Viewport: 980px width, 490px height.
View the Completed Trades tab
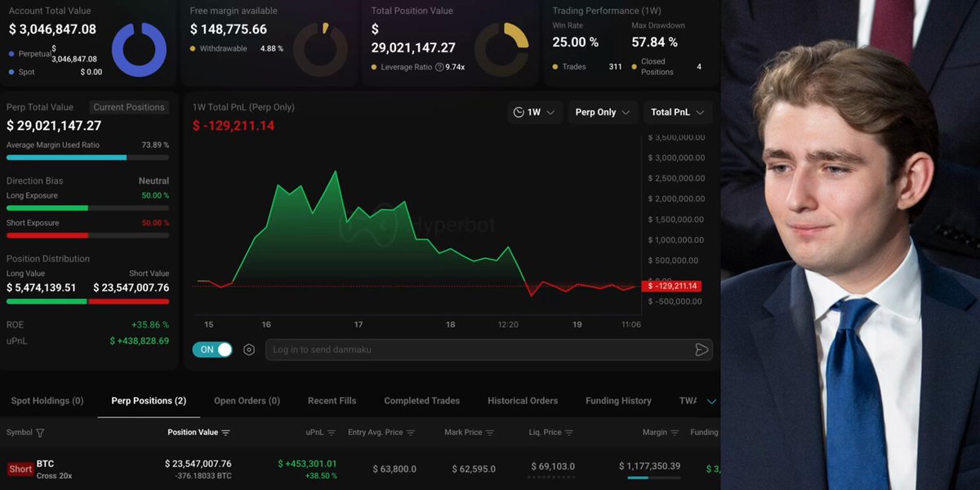pyautogui.click(x=422, y=401)
